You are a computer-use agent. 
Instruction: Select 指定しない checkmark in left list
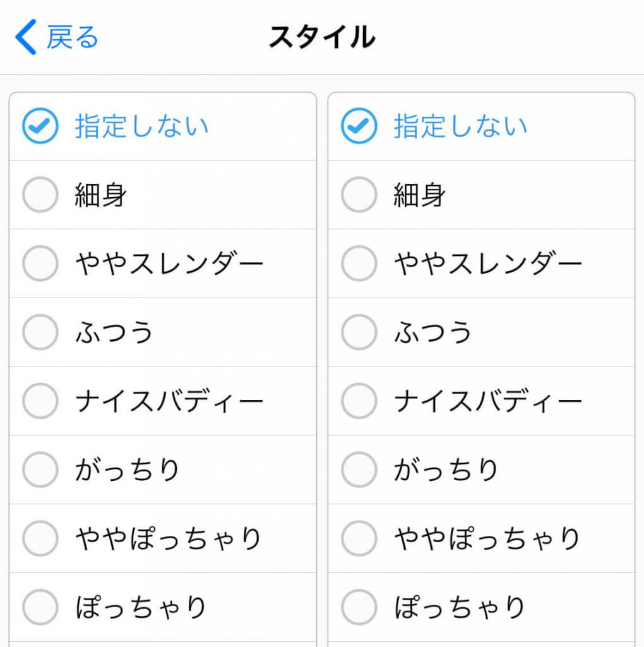pos(40,126)
